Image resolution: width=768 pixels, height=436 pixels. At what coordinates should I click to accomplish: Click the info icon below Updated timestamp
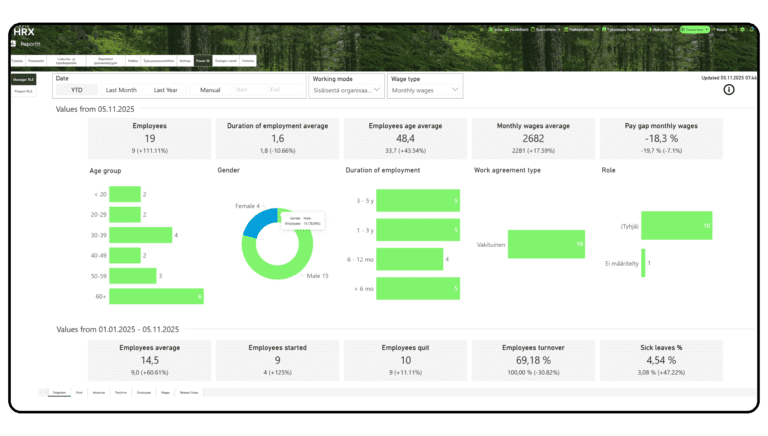tap(728, 89)
